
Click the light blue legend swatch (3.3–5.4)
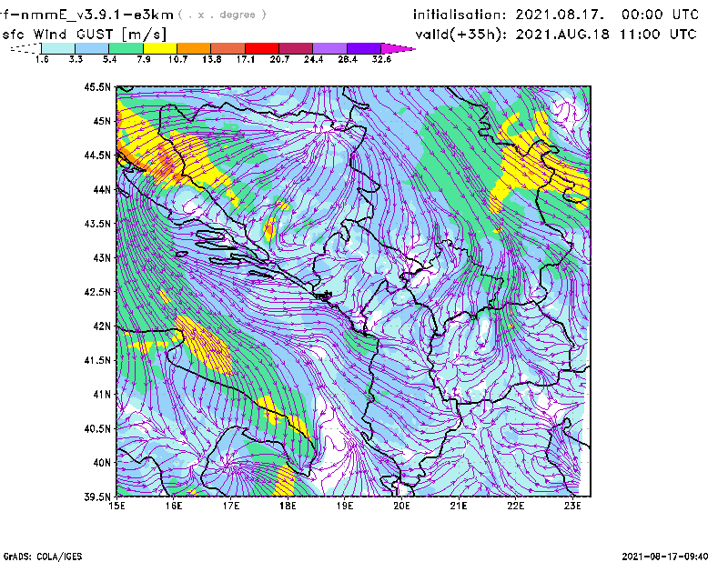point(92,48)
